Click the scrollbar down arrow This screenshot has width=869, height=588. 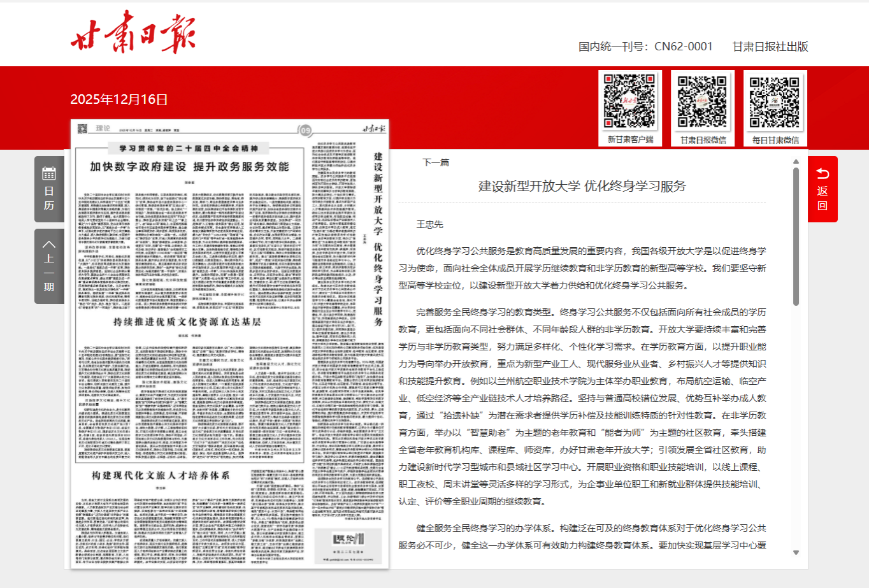coord(796,553)
